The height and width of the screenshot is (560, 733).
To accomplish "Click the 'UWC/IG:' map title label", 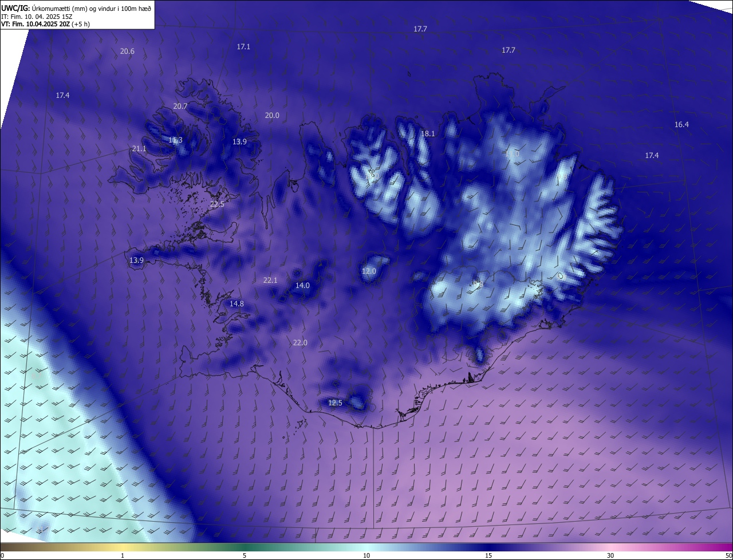I will click(x=16, y=8).
